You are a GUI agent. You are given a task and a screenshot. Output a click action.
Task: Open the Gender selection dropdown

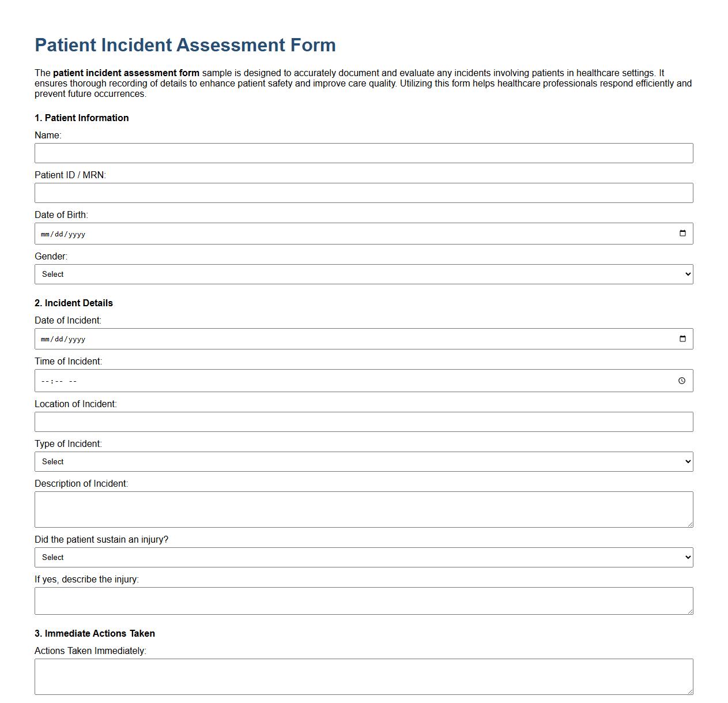(363, 274)
